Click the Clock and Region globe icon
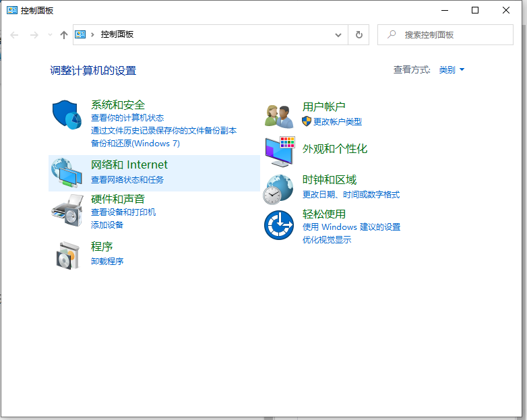Image resolution: width=527 pixels, height=420 pixels. pos(278,189)
